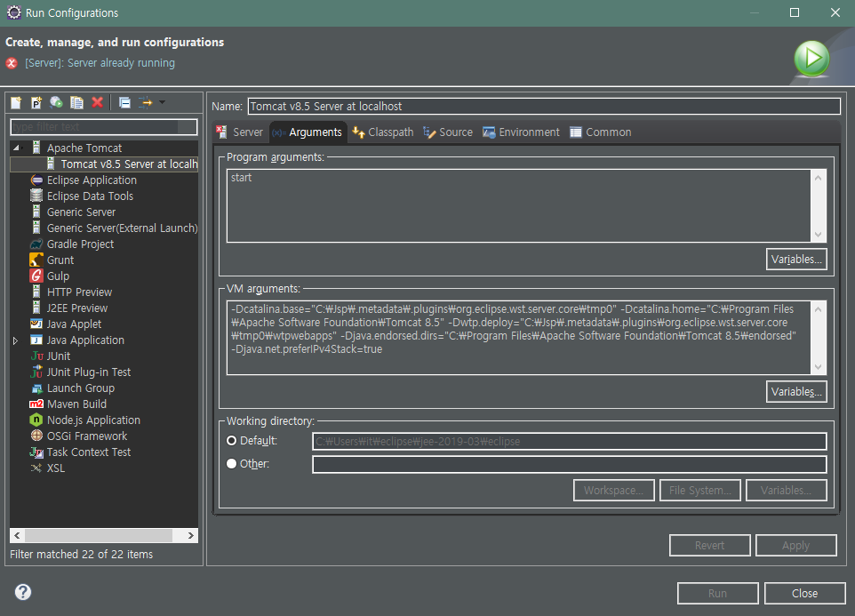Click the Other working directory text field
This screenshot has width=855, height=616.
coord(570,464)
